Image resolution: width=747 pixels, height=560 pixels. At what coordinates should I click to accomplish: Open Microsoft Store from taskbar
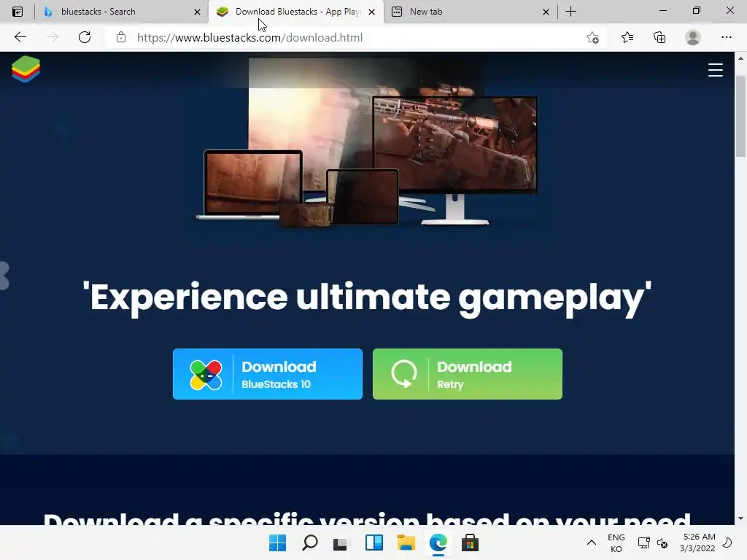(x=470, y=542)
